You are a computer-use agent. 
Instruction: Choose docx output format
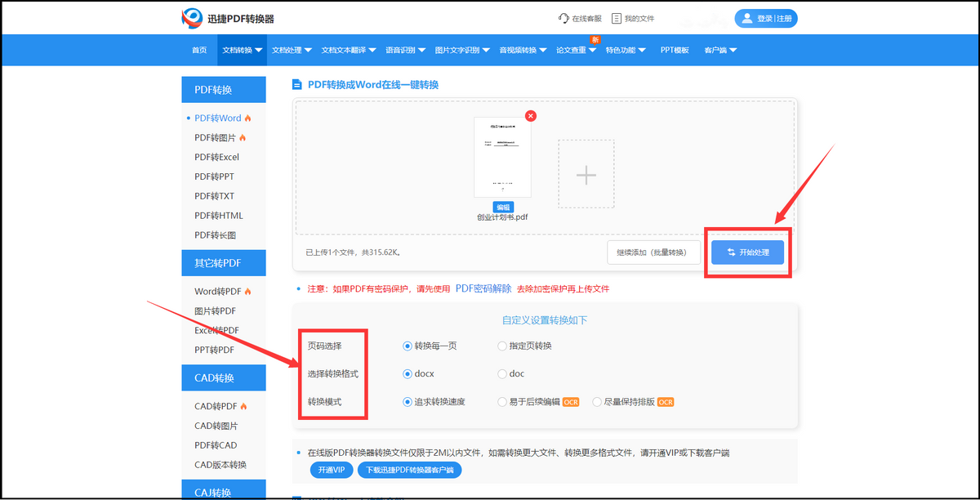[408, 373]
